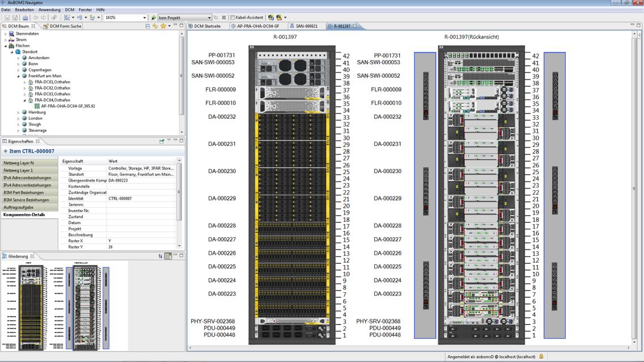Click the properties table vertical scrollbar
The width and height of the screenshot is (644, 362).
tap(179, 203)
